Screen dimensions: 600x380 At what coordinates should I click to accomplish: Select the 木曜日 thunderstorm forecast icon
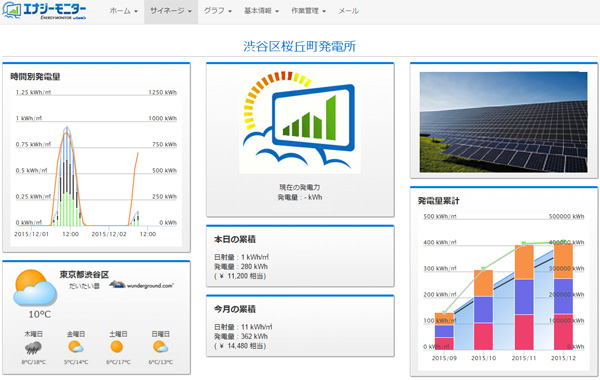pyautogui.click(x=33, y=348)
